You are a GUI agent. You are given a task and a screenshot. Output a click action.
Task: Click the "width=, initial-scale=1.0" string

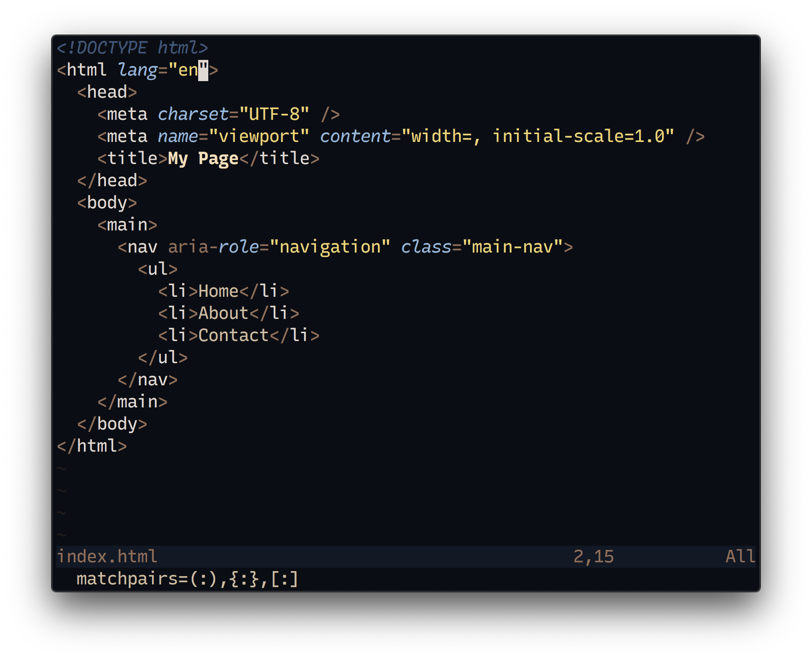538,136
